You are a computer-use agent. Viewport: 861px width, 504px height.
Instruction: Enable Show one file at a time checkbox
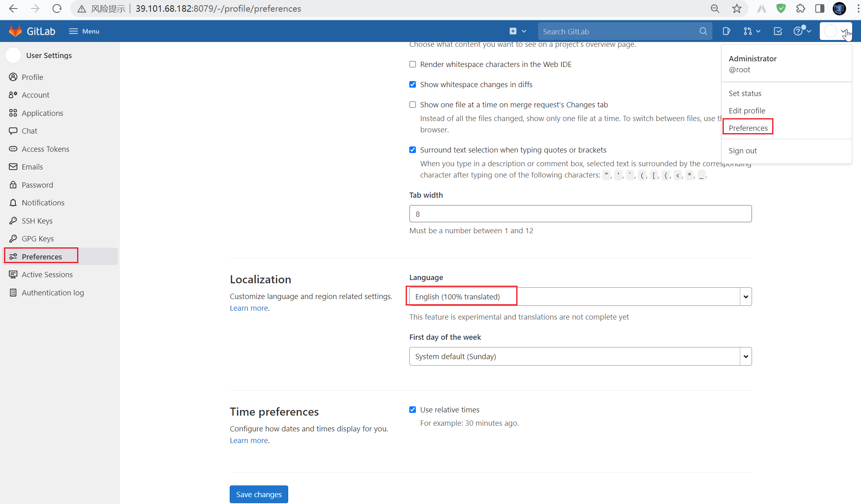413,105
